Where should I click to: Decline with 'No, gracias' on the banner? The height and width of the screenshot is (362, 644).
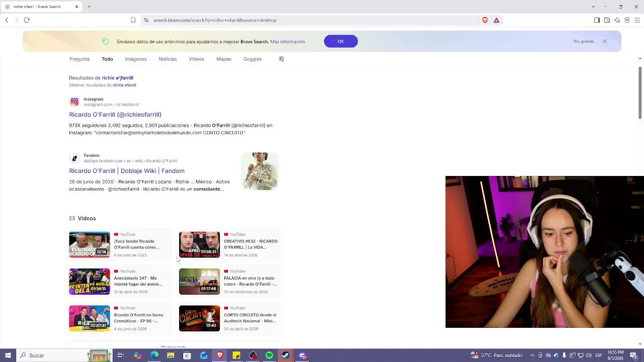[x=584, y=41]
